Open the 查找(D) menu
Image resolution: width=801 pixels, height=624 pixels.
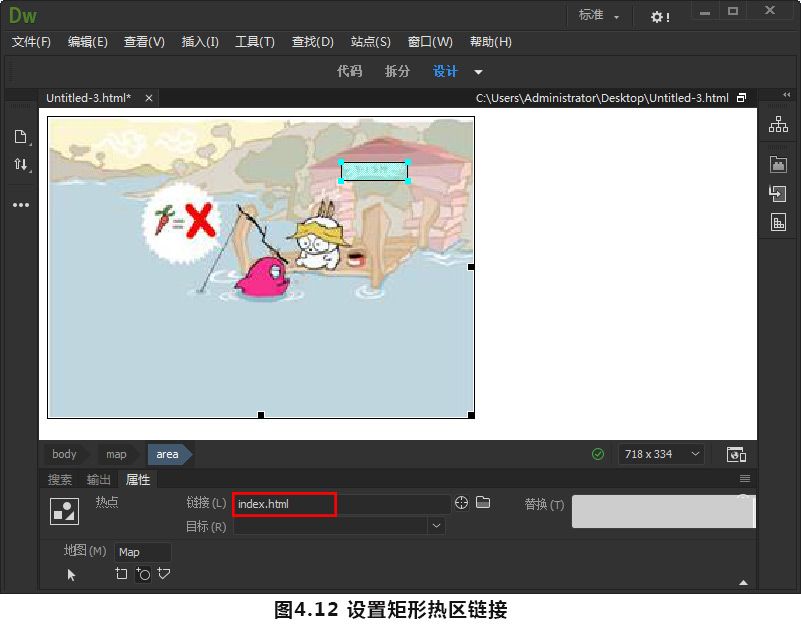(312, 41)
